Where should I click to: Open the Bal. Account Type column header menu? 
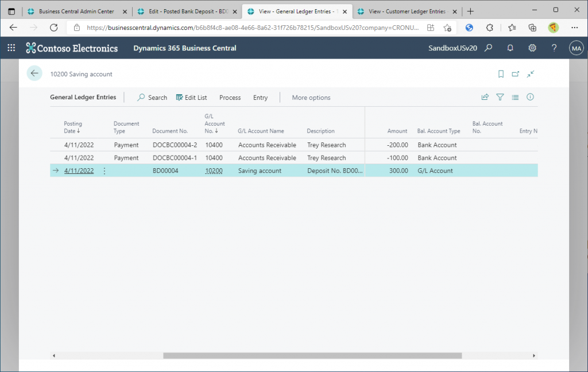click(438, 131)
